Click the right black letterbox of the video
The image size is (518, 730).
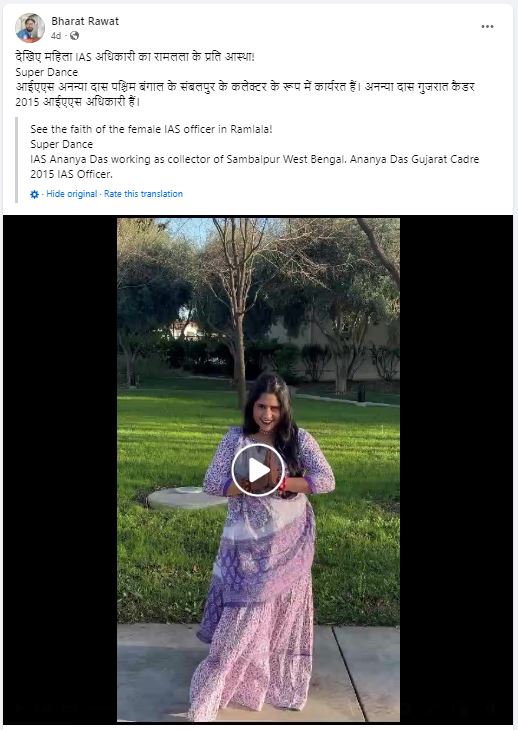(456, 469)
